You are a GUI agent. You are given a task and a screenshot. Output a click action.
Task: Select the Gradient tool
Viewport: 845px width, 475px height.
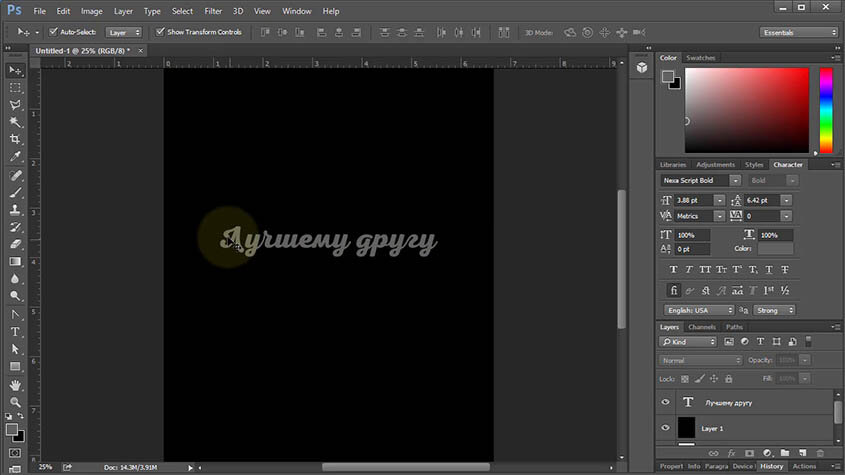tap(15, 261)
